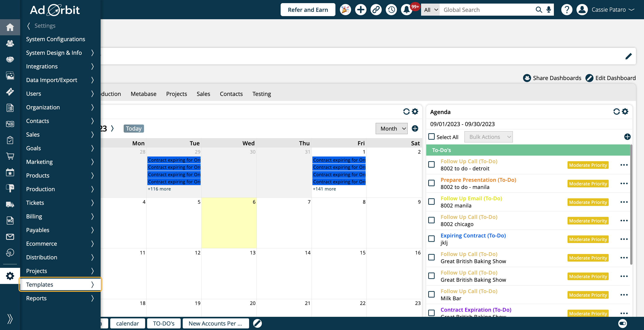644x330 pixels.
Task: Open Agenda widget settings gear
Action: click(x=625, y=112)
